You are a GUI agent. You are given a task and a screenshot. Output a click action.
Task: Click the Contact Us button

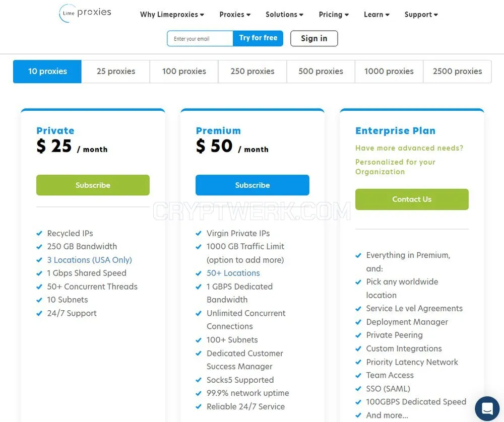coord(412,199)
